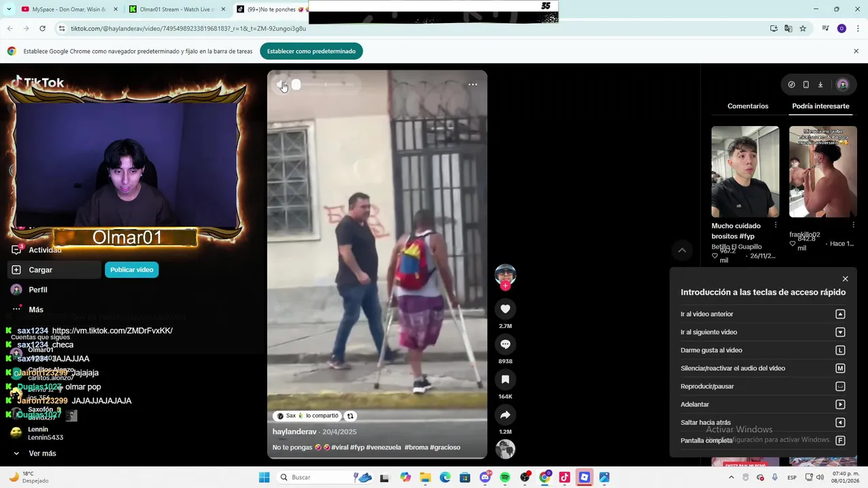Screen dimensions: 868x488
Task: Close the keyboard shortcuts introduction panel
Action: (x=845, y=279)
